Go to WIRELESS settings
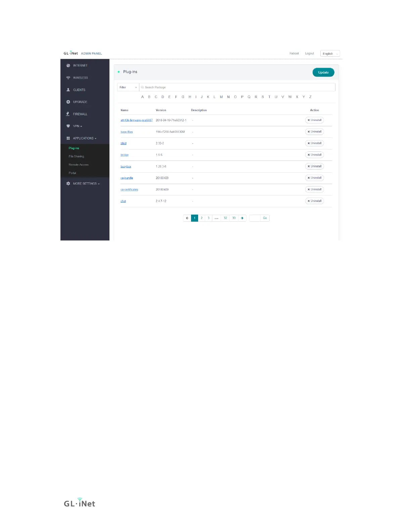The image size is (411, 532). point(81,78)
